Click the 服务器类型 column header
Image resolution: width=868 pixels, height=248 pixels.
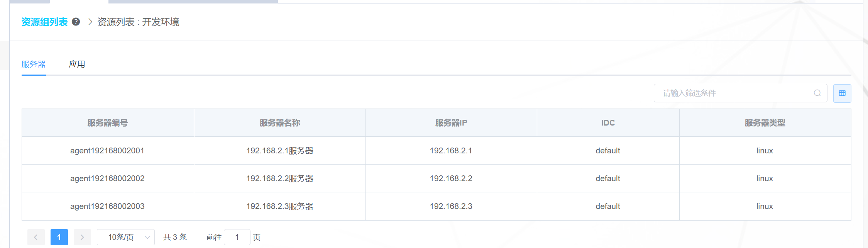coord(765,123)
